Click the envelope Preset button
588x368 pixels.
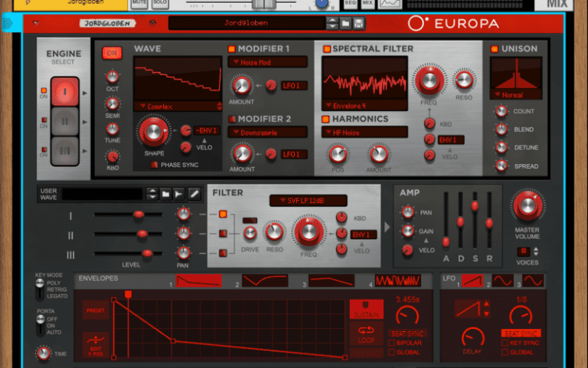tap(95, 310)
